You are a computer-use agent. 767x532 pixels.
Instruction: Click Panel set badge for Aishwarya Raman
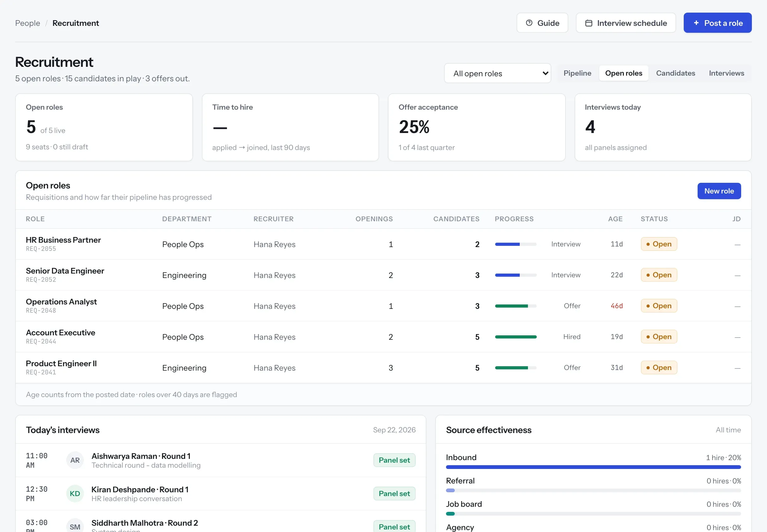pos(394,460)
